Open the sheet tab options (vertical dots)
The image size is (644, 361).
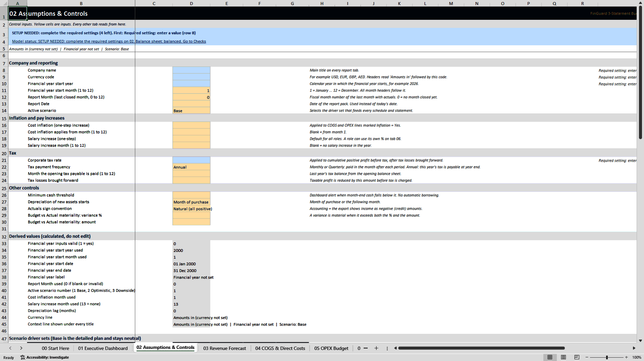[x=387, y=348]
